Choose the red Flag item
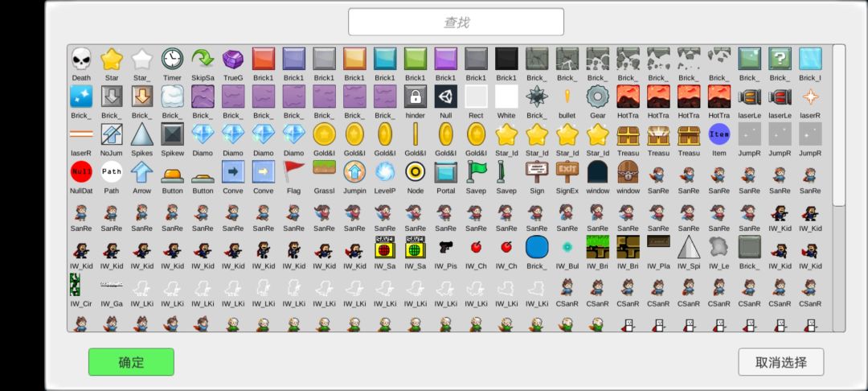This screenshot has height=391, width=868. 294,171
